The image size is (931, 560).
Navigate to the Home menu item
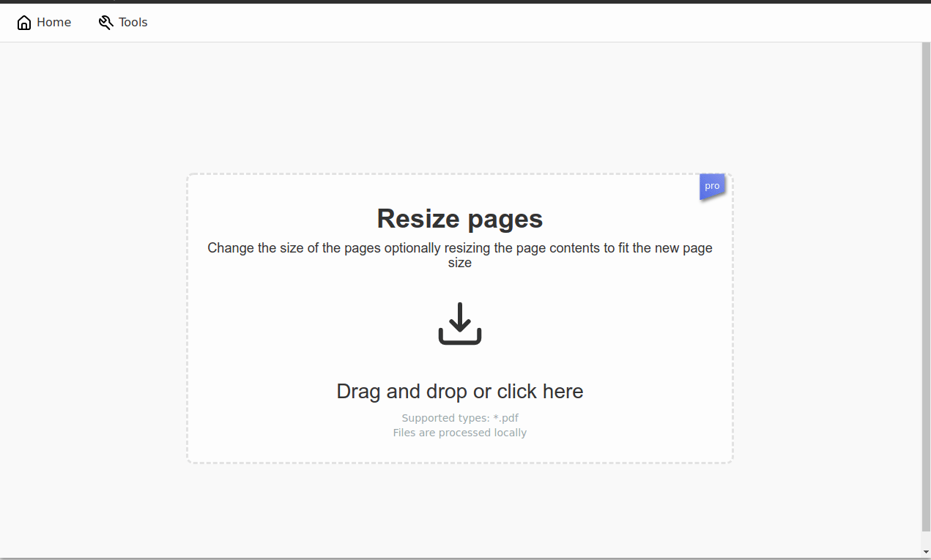pyautogui.click(x=44, y=22)
